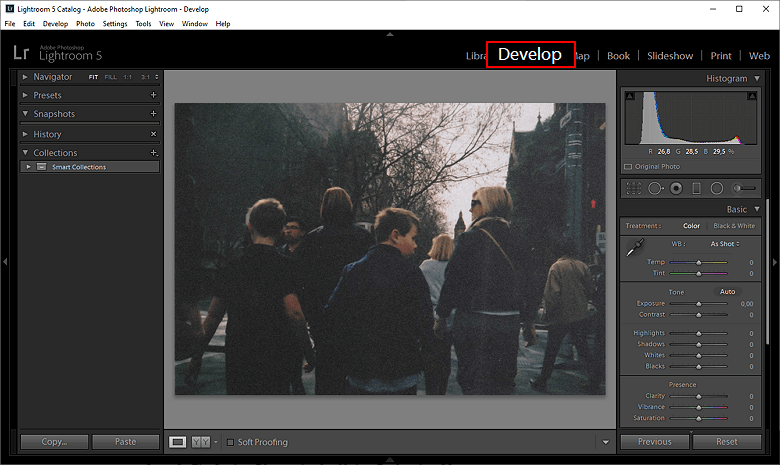Expand the Navigator panel
The height and width of the screenshot is (465, 780).
[25, 77]
